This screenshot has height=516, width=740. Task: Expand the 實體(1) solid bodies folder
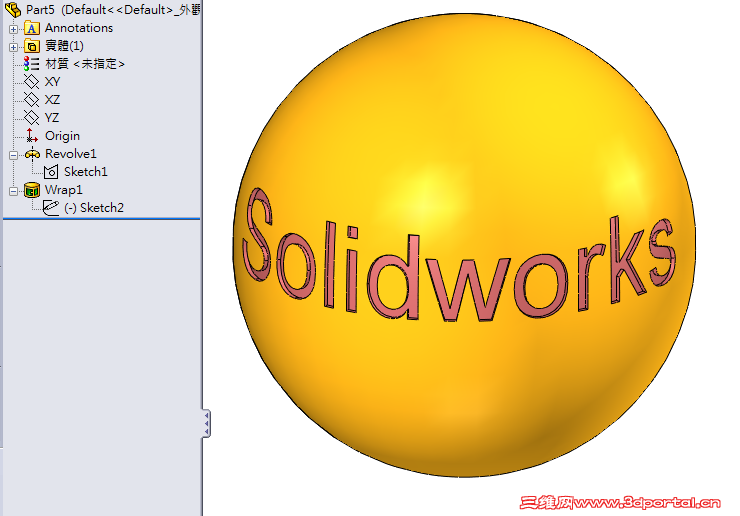[x=13, y=47]
